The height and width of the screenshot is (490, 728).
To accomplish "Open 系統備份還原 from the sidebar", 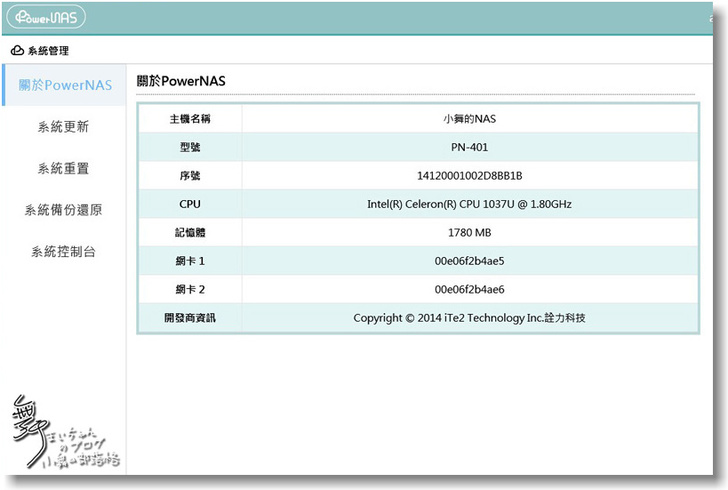I will click(x=63, y=210).
